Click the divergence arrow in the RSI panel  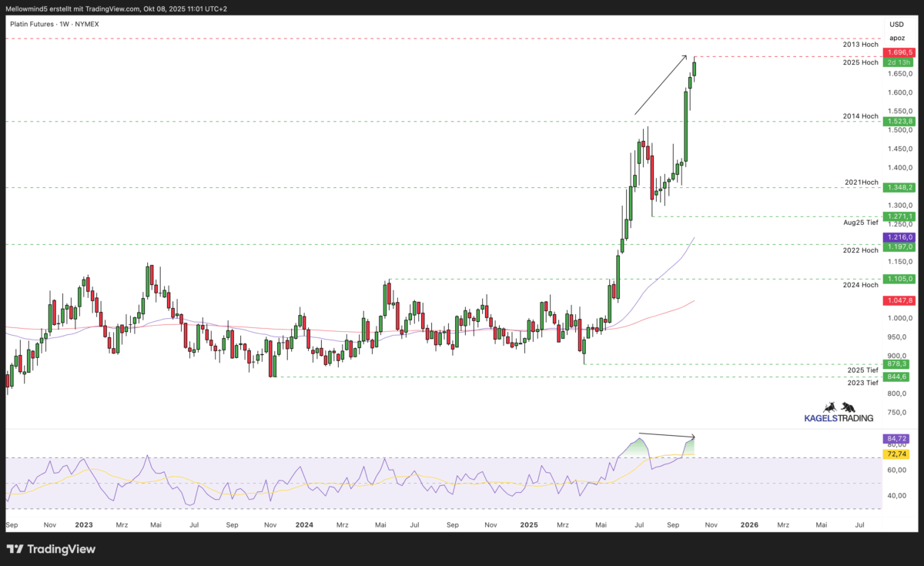[x=666, y=436]
